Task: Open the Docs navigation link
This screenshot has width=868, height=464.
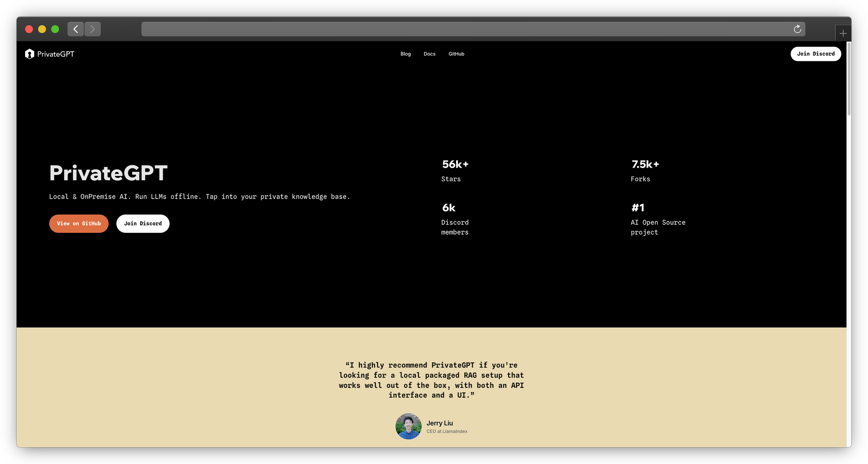Action: (x=430, y=54)
